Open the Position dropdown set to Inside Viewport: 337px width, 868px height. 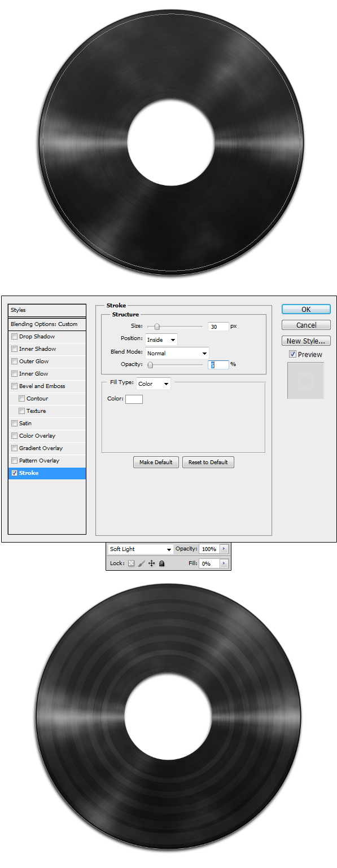coord(161,340)
